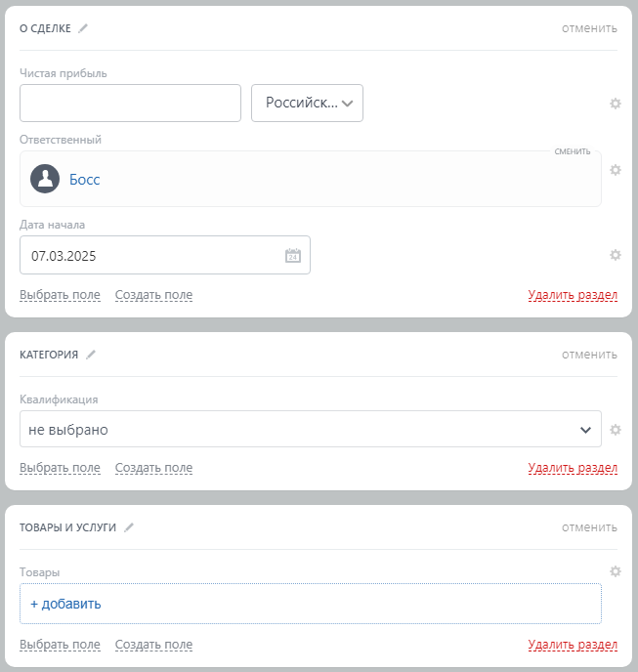638x672 pixels.
Task: Expand the currency dropdown Российск...
Action: pos(307,103)
